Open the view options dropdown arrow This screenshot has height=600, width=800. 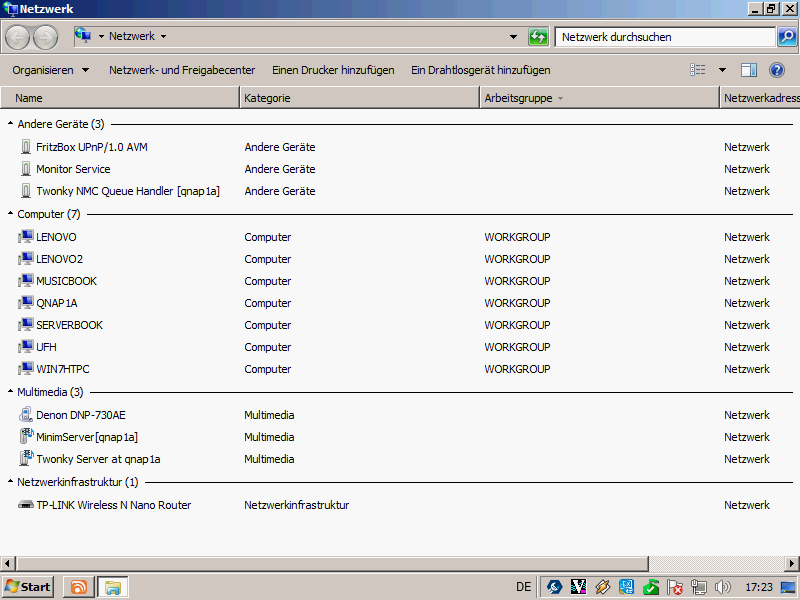(722, 70)
